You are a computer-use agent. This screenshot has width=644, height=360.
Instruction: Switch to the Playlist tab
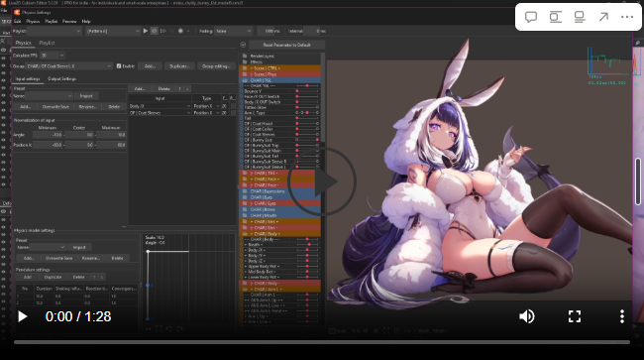click(x=47, y=43)
